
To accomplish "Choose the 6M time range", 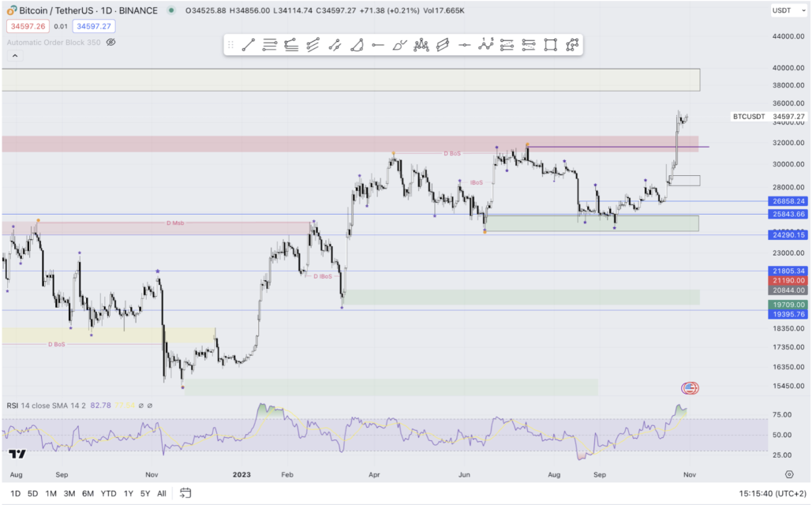I will (x=88, y=494).
